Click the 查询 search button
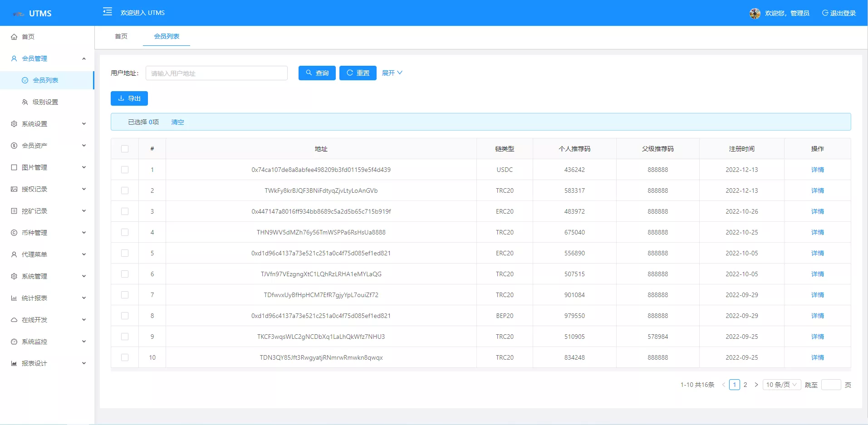Screen dimensions: 868x425 coord(317,73)
